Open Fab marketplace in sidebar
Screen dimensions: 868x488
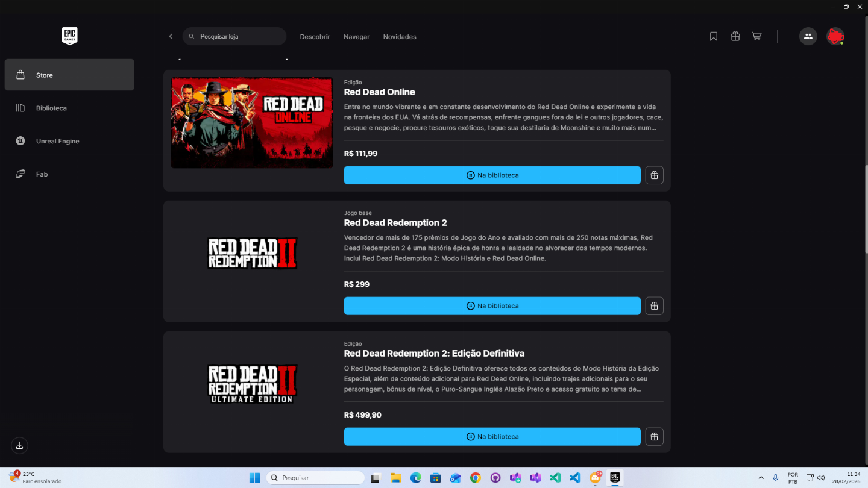tap(69, 174)
